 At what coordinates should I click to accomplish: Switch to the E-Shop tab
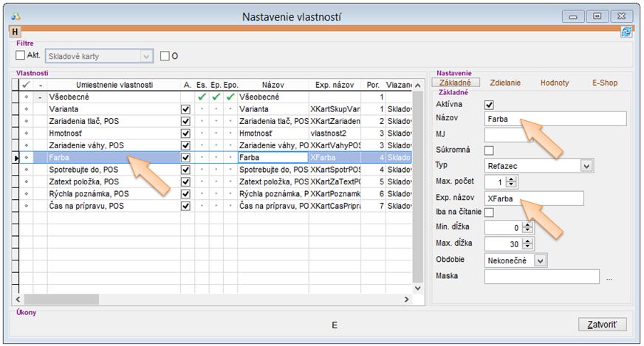click(604, 83)
